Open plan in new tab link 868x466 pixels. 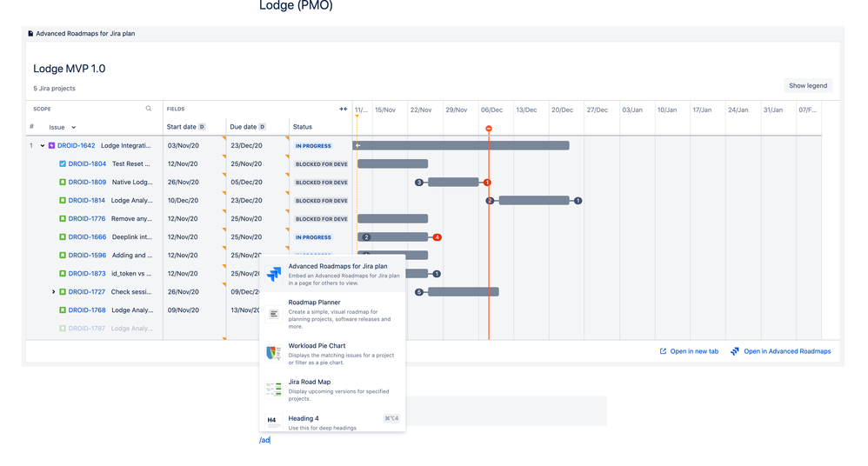[x=694, y=351]
